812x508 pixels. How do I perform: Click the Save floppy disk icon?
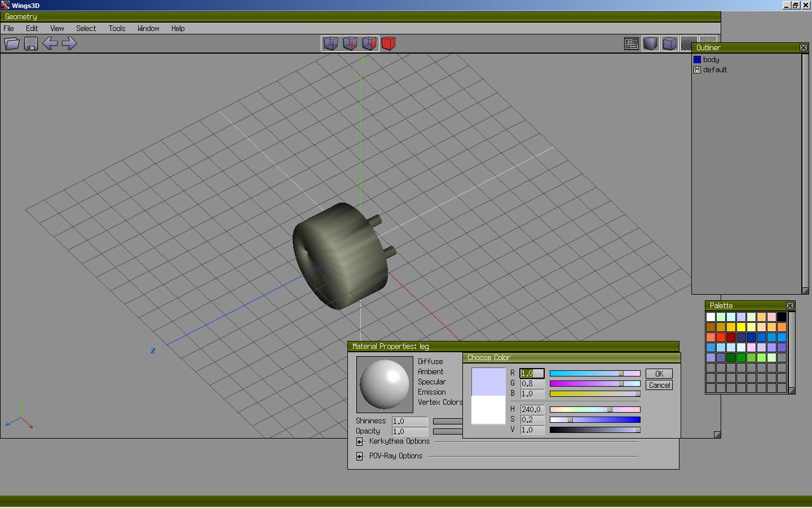pyautogui.click(x=31, y=43)
